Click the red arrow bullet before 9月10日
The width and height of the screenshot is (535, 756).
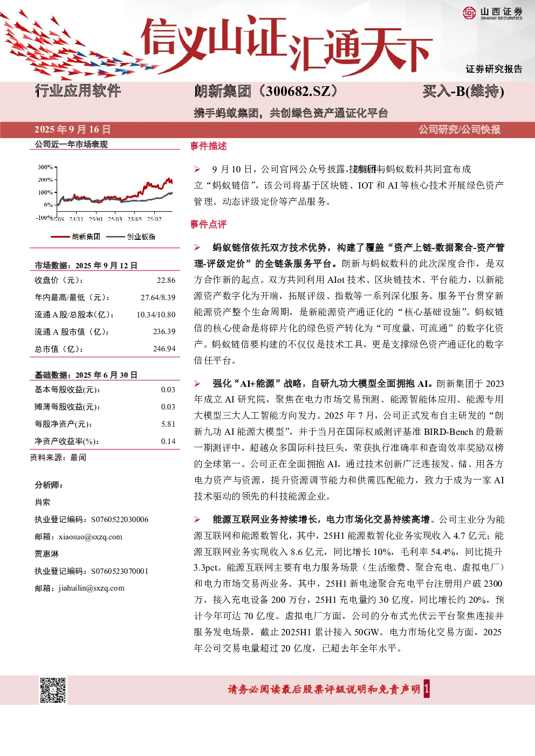coord(197,169)
